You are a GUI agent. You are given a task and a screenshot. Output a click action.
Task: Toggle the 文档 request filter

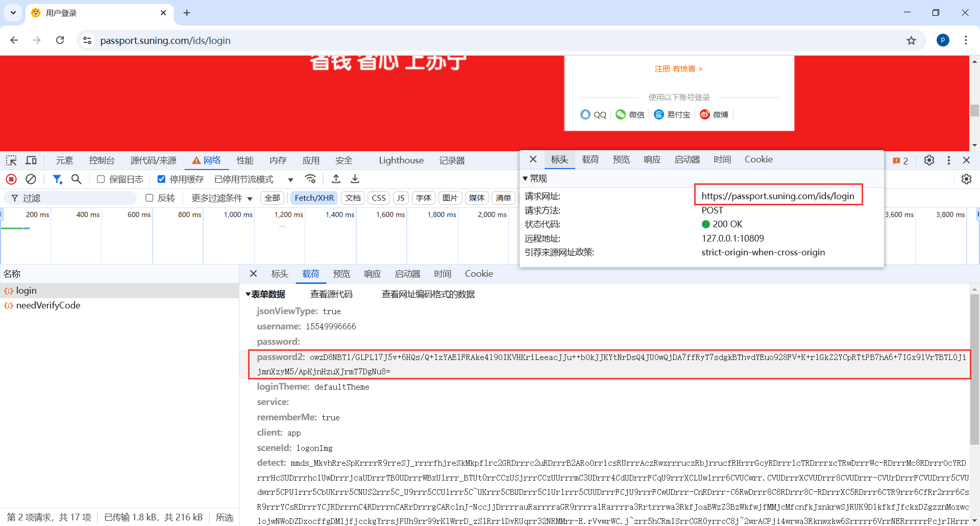pyautogui.click(x=353, y=198)
